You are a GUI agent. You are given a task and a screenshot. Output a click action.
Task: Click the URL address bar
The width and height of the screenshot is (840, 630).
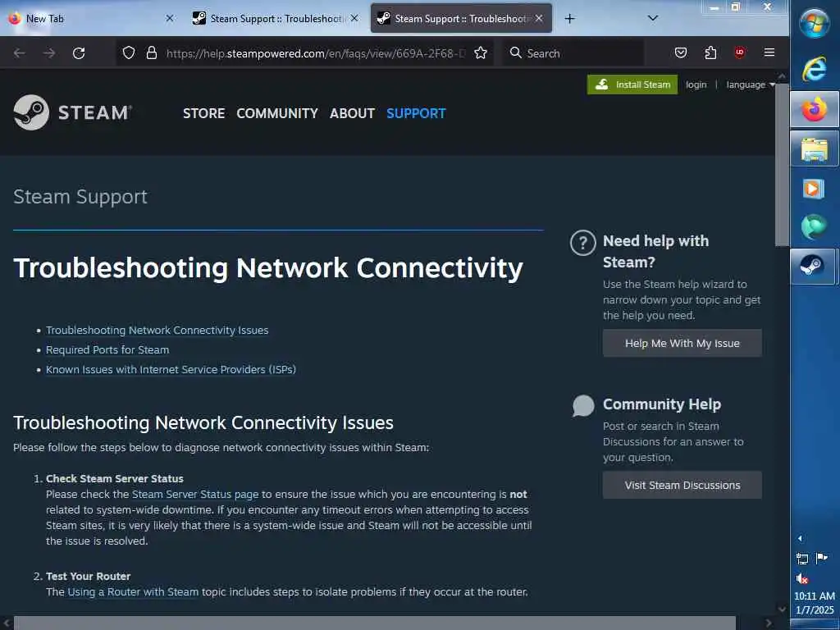tap(316, 53)
